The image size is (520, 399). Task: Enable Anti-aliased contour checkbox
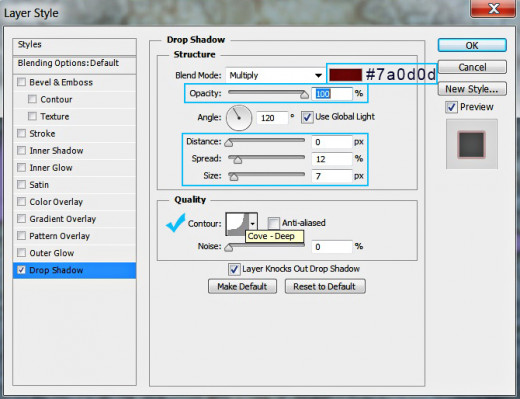(273, 223)
